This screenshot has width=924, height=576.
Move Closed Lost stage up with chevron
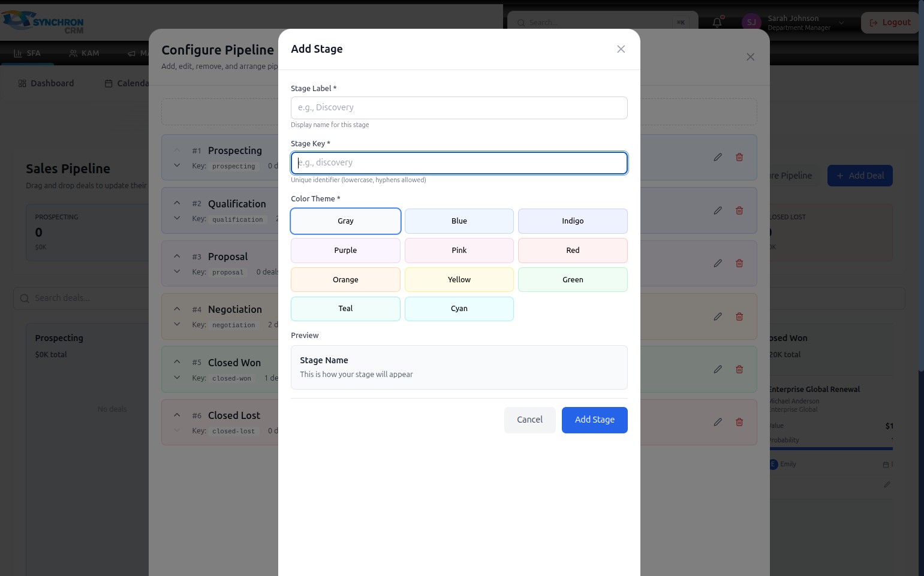point(177,415)
